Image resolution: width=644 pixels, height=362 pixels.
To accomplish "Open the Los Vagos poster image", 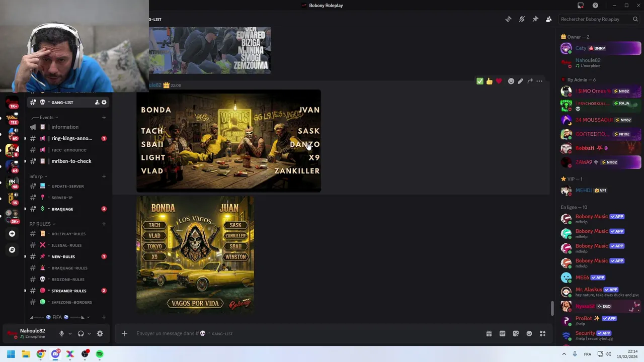I will pyautogui.click(x=195, y=254).
